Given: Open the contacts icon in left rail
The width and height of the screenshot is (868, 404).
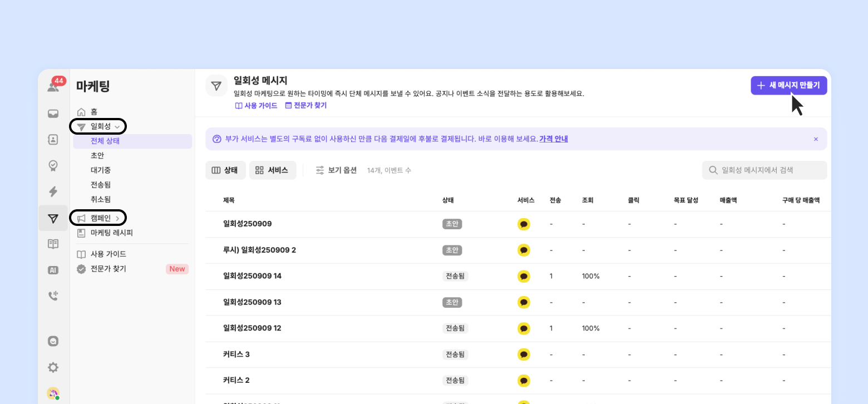Looking at the screenshot, I should click(x=53, y=140).
